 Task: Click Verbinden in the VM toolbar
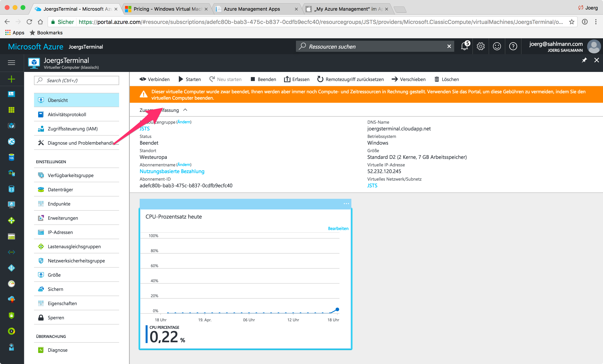pyautogui.click(x=155, y=79)
